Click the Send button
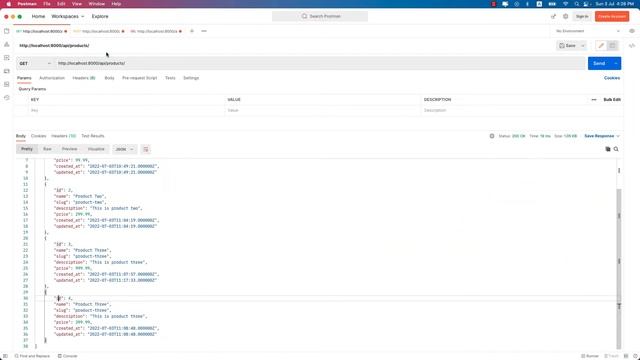The height and width of the screenshot is (360, 640). [599, 63]
